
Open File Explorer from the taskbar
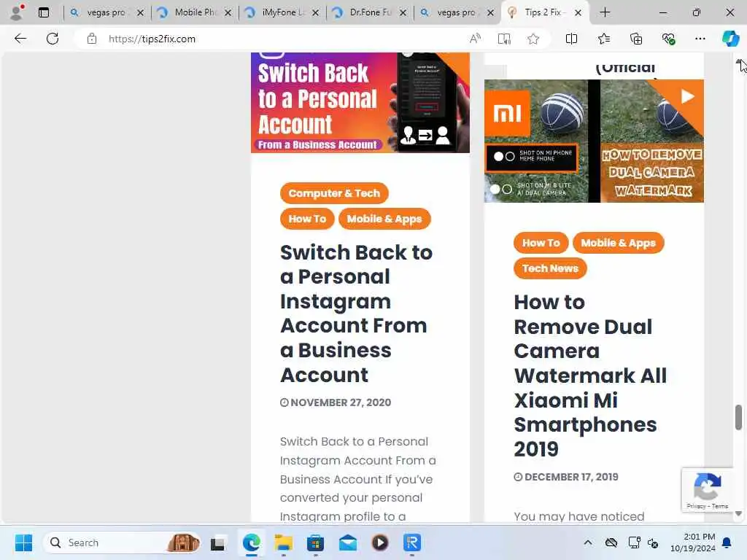[284, 542]
